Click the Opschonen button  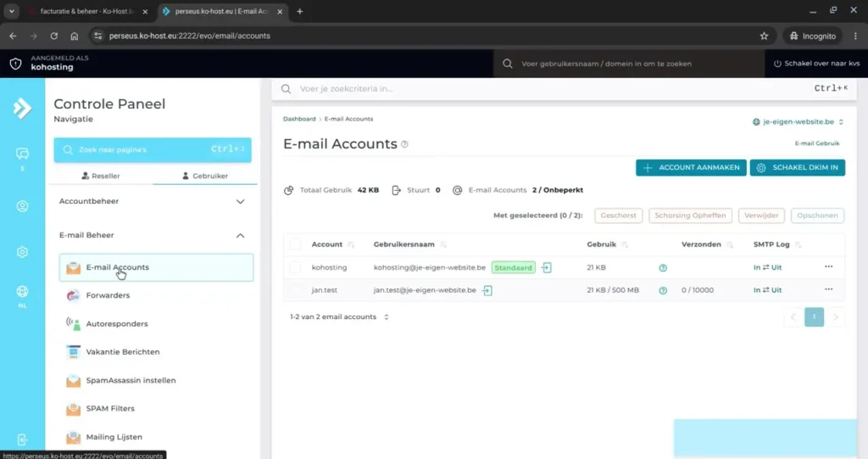817,216
